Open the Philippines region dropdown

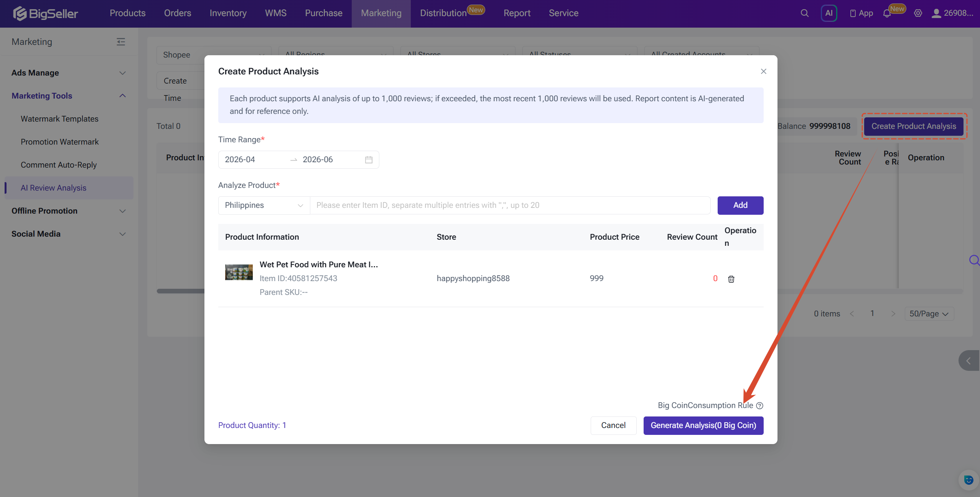[264, 206]
